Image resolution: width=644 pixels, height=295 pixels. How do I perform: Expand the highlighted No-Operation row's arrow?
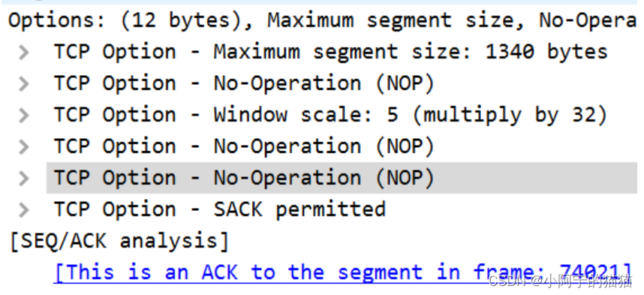pyautogui.click(x=24, y=179)
